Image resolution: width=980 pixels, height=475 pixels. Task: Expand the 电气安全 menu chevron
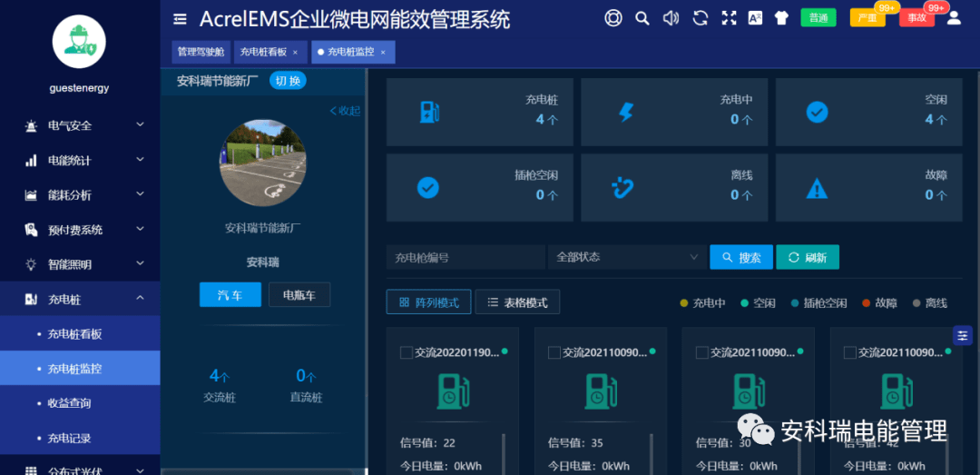click(x=140, y=124)
